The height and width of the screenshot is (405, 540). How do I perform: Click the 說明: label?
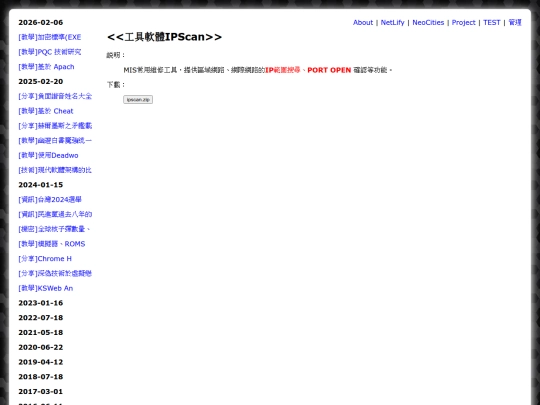point(116,55)
